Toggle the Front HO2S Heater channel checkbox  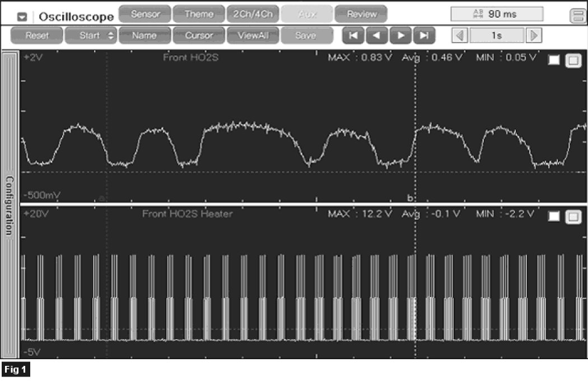(554, 217)
